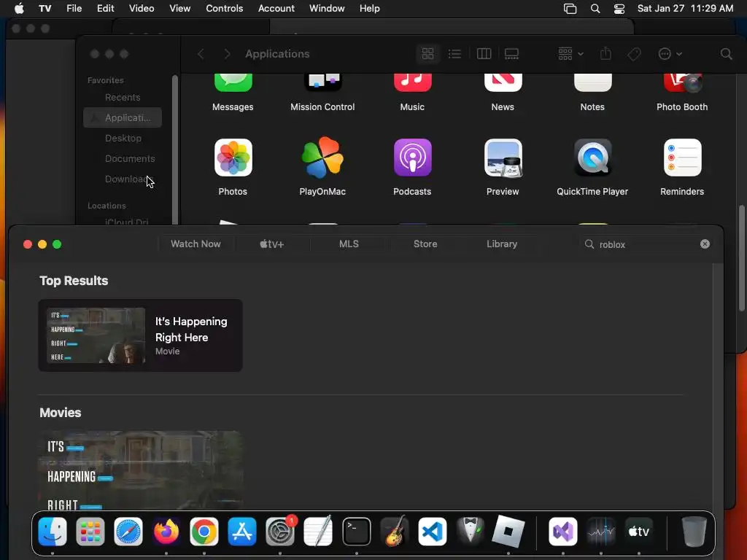Image resolution: width=747 pixels, height=560 pixels.
Task: Open Trash in the Dock
Action: pos(694,532)
